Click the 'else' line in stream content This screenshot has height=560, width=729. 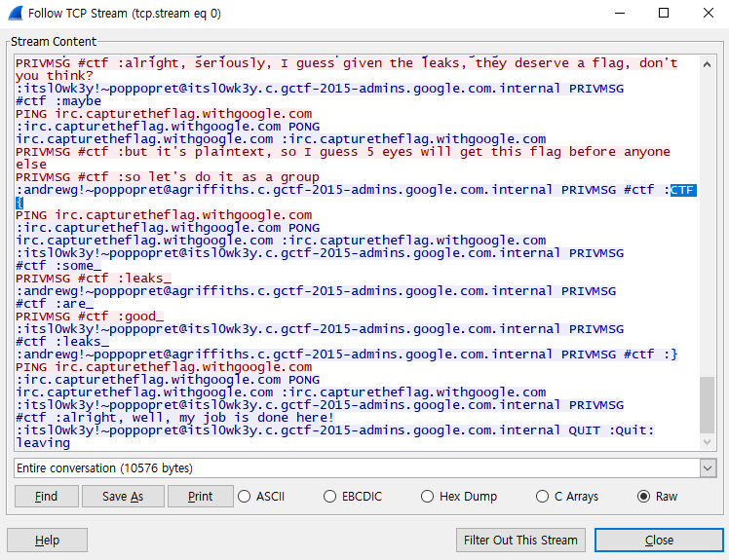click(x=31, y=165)
